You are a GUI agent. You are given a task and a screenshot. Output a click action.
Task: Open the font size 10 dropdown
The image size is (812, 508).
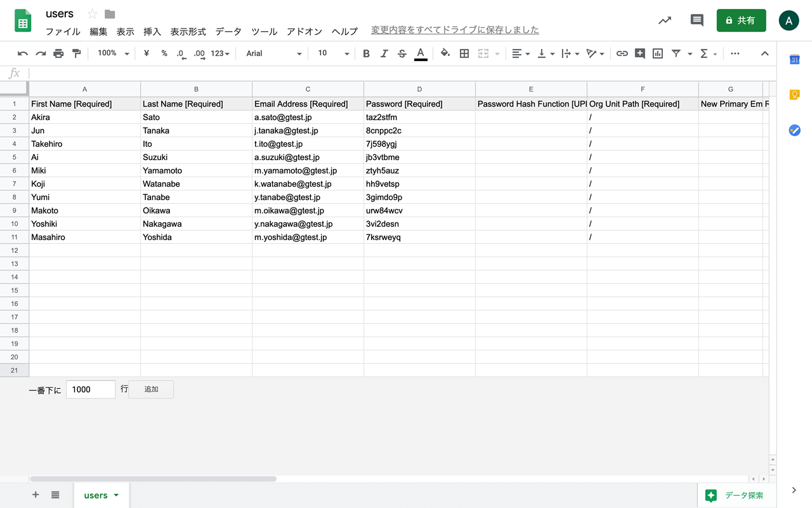click(x=334, y=53)
